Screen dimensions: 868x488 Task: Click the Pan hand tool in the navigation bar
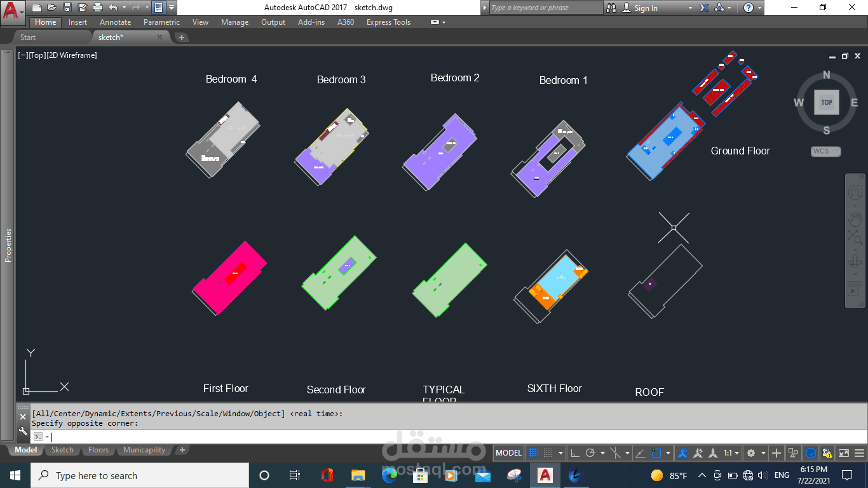[x=855, y=219]
